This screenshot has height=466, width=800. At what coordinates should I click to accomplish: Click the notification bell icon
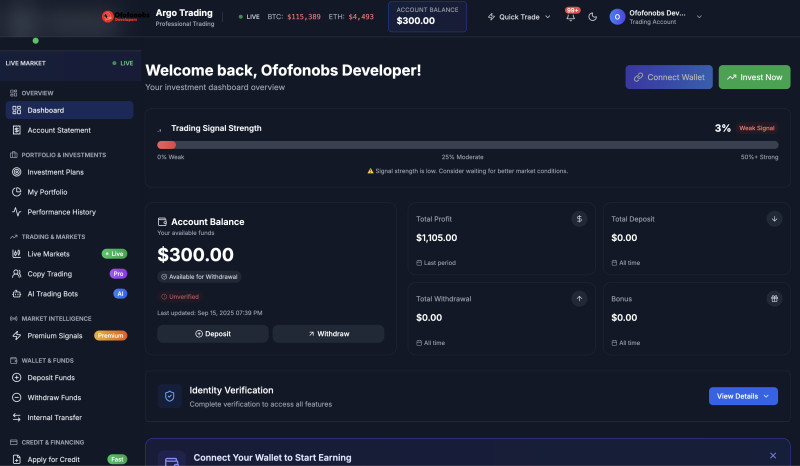click(x=570, y=17)
